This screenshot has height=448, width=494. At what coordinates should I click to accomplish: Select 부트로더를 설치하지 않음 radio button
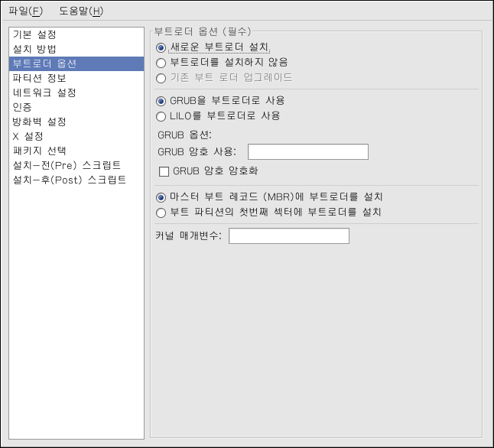[x=161, y=62]
